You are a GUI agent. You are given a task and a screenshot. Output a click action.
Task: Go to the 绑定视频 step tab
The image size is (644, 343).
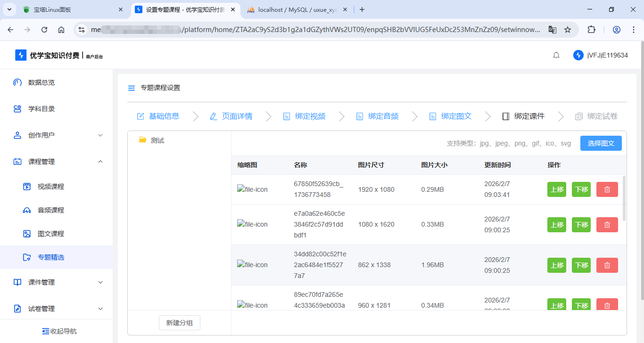tap(305, 116)
